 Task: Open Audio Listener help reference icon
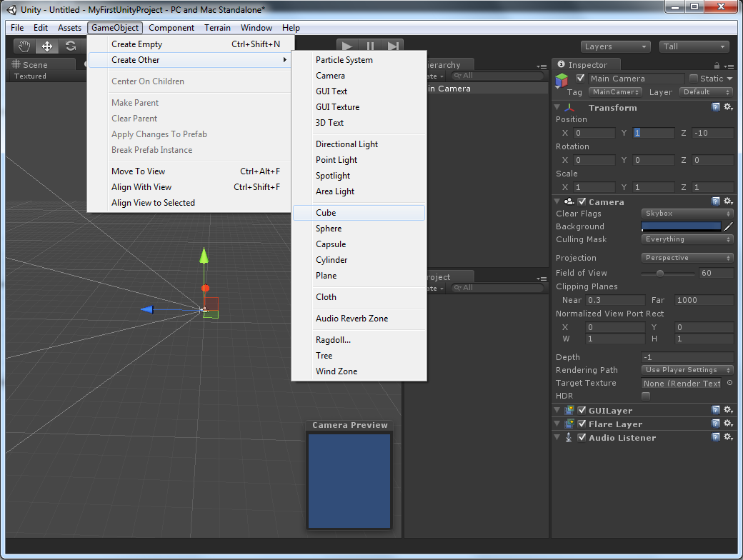click(x=716, y=437)
